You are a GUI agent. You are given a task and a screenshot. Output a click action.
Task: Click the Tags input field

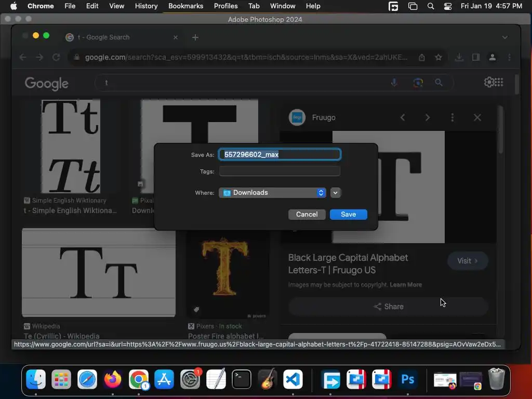pos(280,171)
